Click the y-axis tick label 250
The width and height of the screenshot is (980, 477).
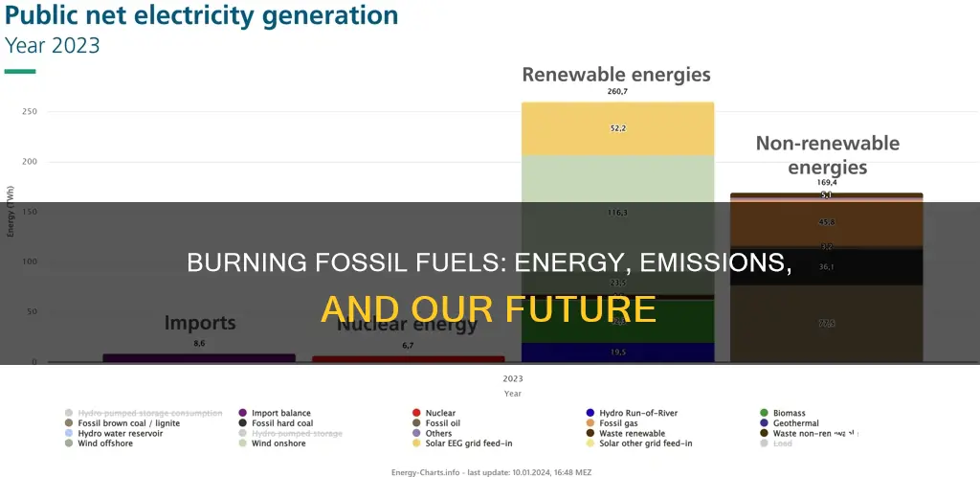pyautogui.click(x=30, y=112)
